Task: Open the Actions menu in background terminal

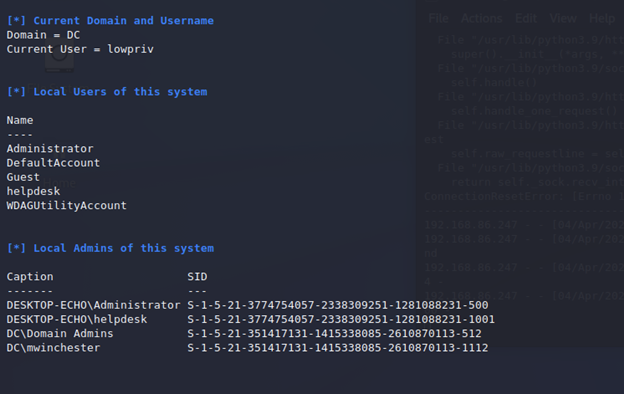Action: point(482,18)
